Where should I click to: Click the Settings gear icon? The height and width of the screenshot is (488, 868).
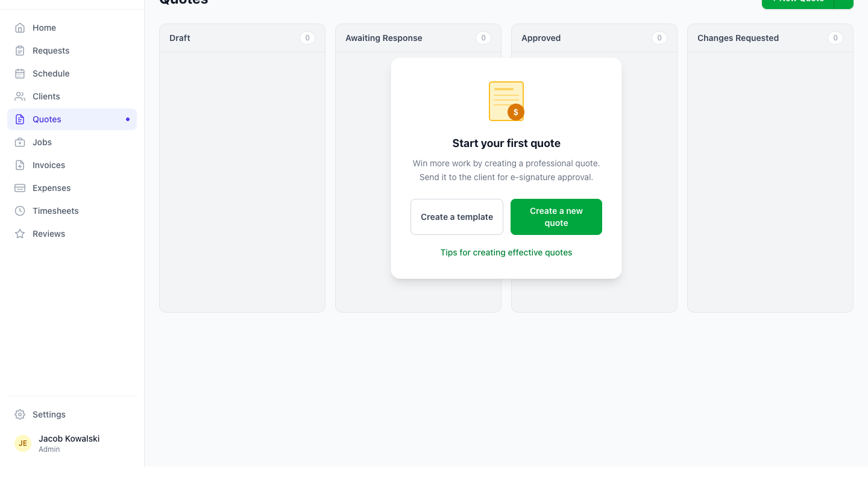[19, 414]
